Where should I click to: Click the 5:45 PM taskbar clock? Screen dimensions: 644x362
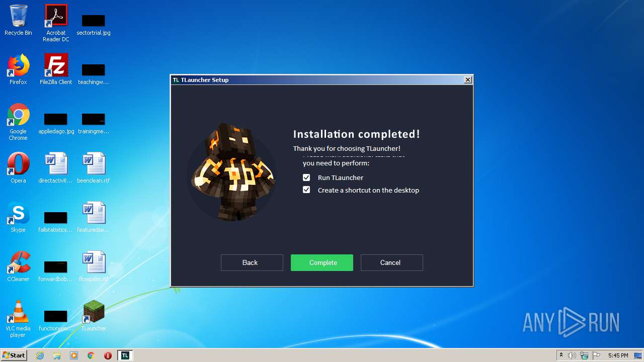point(618,355)
